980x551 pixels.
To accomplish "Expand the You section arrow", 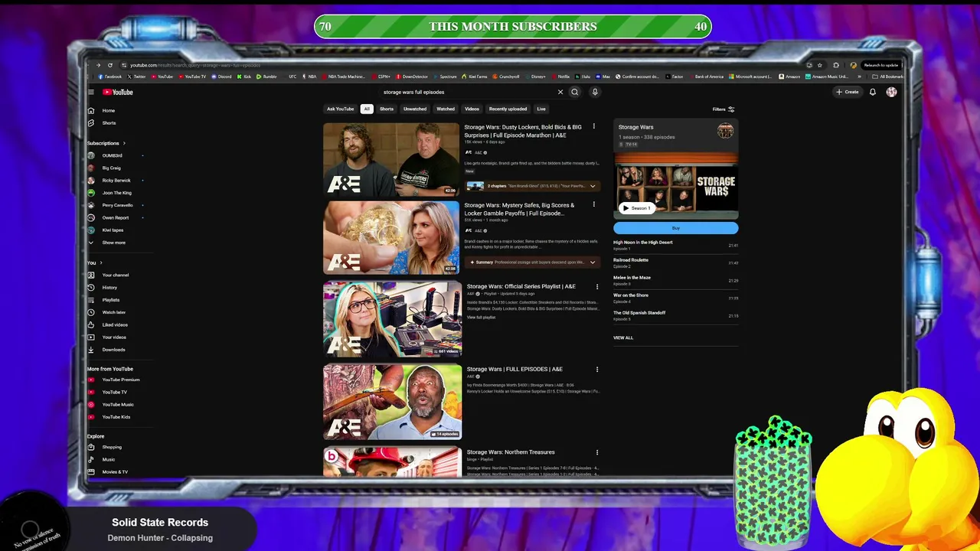I will point(100,262).
